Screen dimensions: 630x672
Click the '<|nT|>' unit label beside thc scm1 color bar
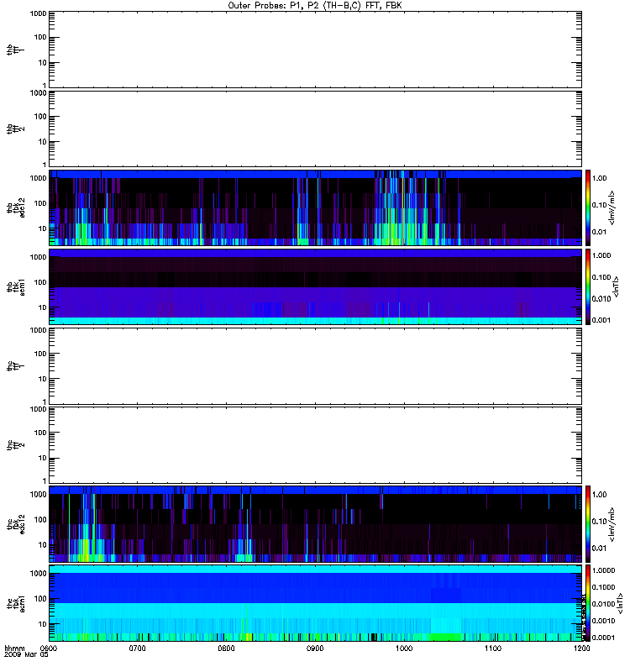click(x=619, y=603)
